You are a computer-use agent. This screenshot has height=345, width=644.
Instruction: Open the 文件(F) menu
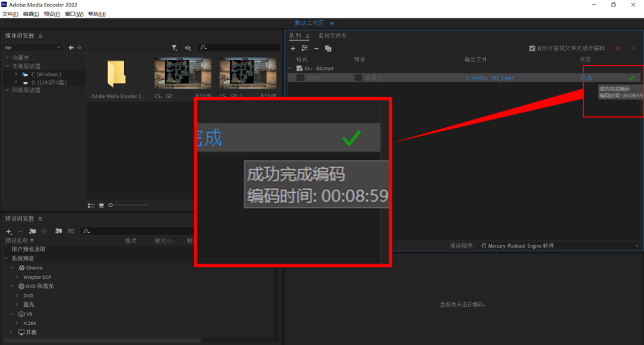(10, 14)
